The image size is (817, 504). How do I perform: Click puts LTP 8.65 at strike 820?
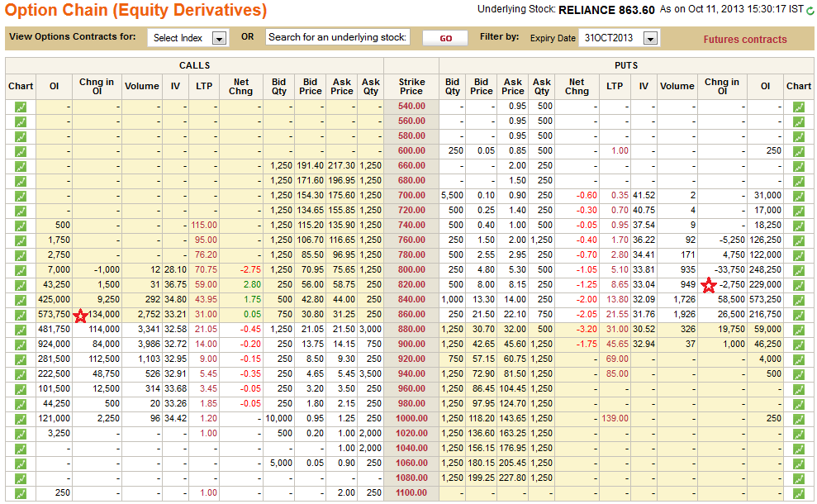coord(620,284)
